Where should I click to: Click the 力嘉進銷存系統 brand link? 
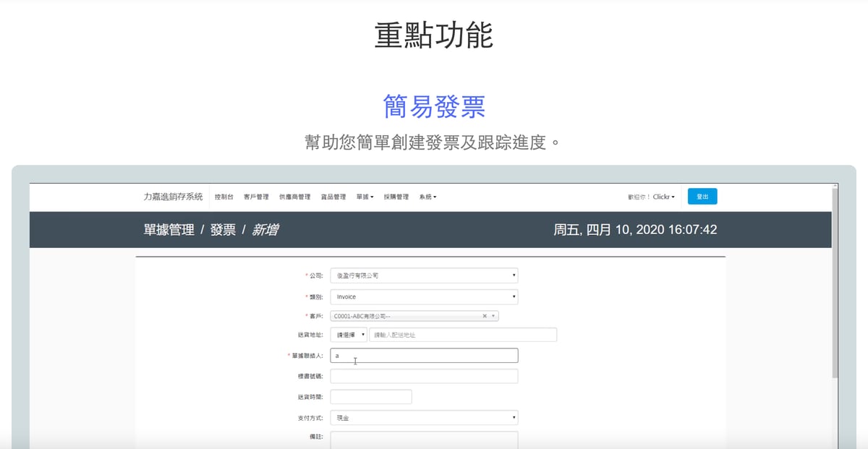point(173,197)
